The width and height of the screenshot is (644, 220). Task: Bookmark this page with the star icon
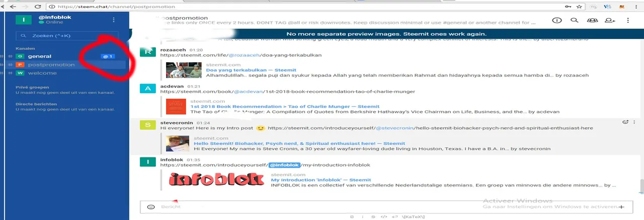pyautogui.click(x=580, y=7)
